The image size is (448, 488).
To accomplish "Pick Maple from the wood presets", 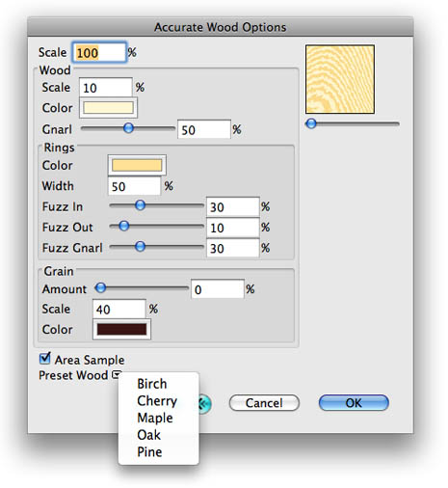I will click(155, 418).
